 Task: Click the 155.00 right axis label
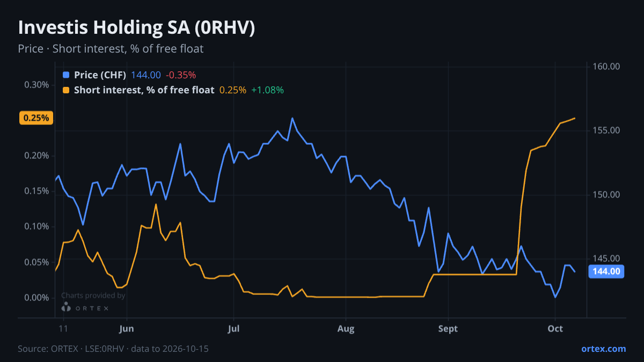pos(606,130)
